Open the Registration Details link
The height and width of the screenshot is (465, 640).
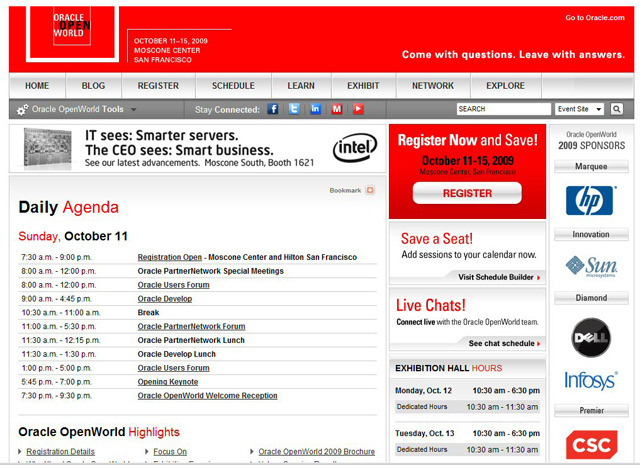click(x=60, y=452)
